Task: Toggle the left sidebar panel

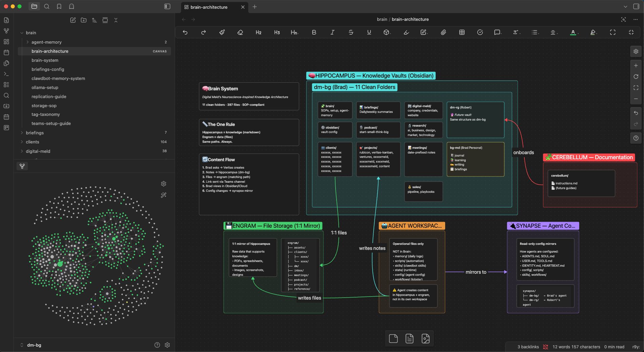Action: coord(167,6)
